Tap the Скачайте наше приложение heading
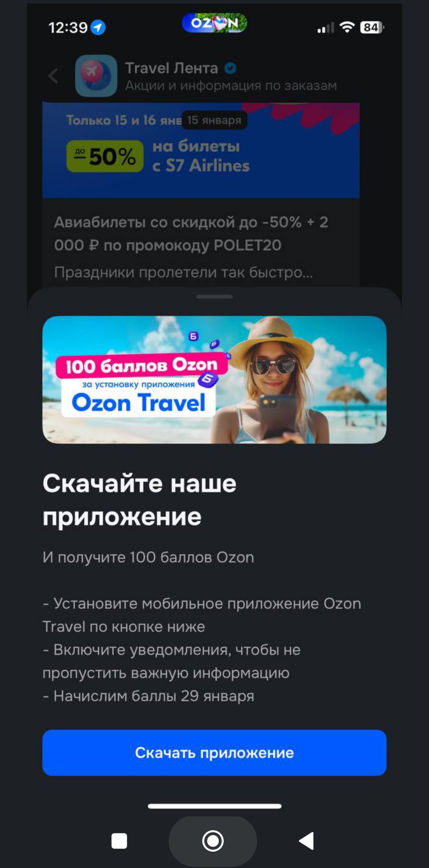Image resolution: width=429 pixels, height=868 pixels. pyautogui.click(x=139, y=500)
